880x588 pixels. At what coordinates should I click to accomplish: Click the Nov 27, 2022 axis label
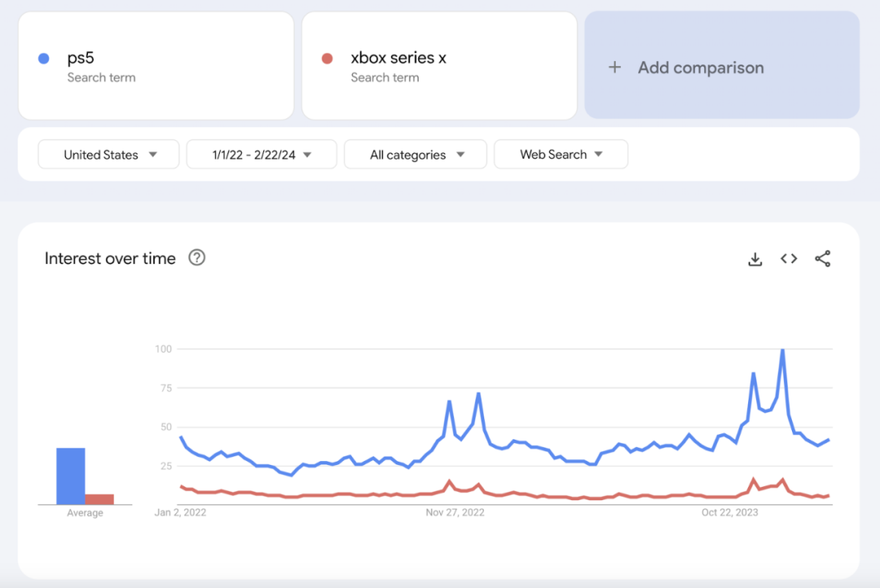pyautogui.click(x=456, y=512)
